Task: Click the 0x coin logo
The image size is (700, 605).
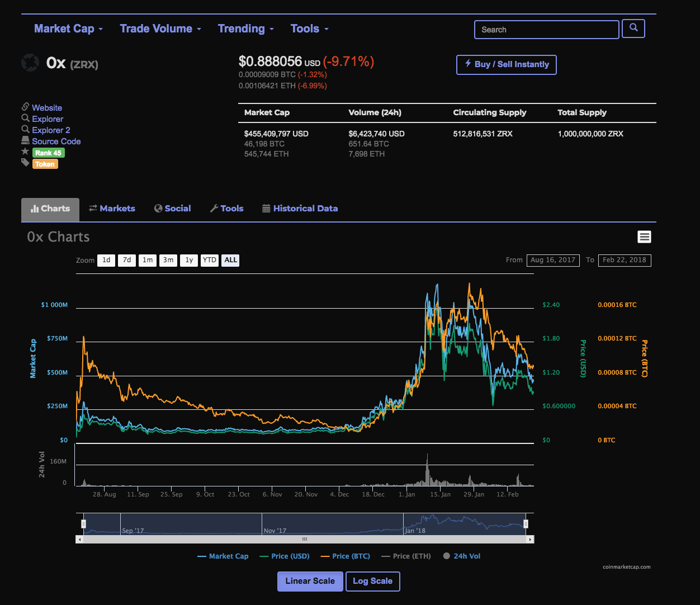Action: [x=30, y=63]
